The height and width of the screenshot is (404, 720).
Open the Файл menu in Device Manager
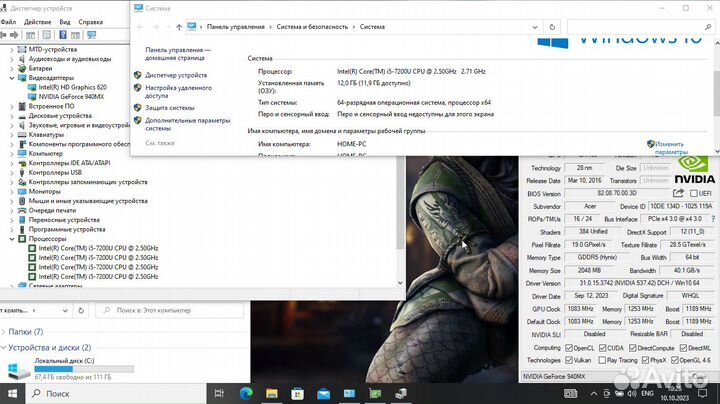point(8,22)
